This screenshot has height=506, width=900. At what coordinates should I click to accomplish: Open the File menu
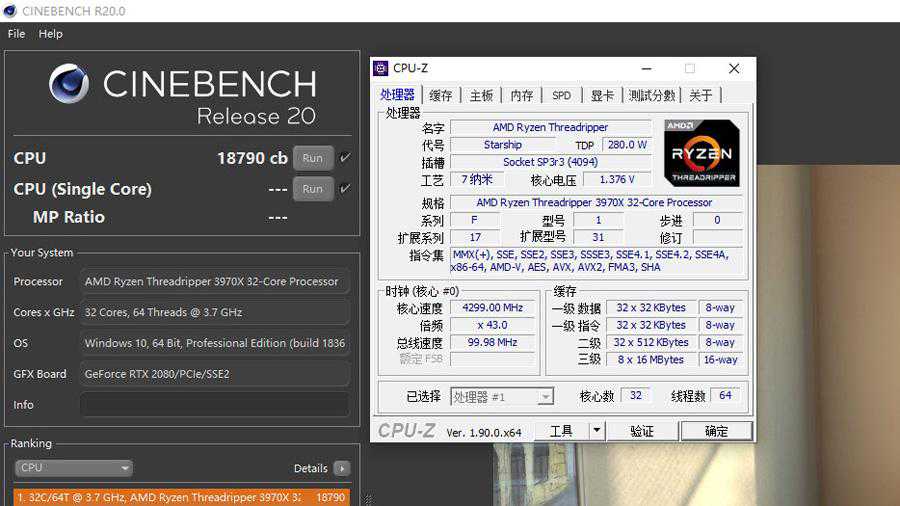point(16,34)
